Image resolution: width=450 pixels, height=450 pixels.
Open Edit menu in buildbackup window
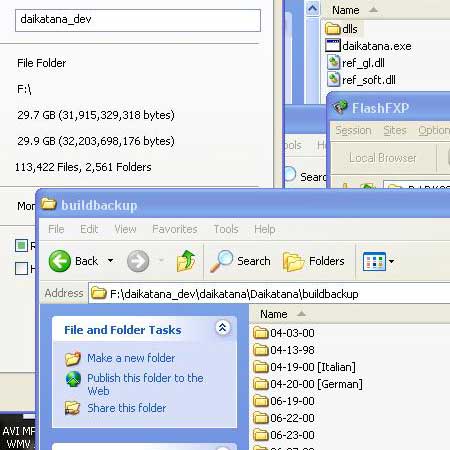89,229
